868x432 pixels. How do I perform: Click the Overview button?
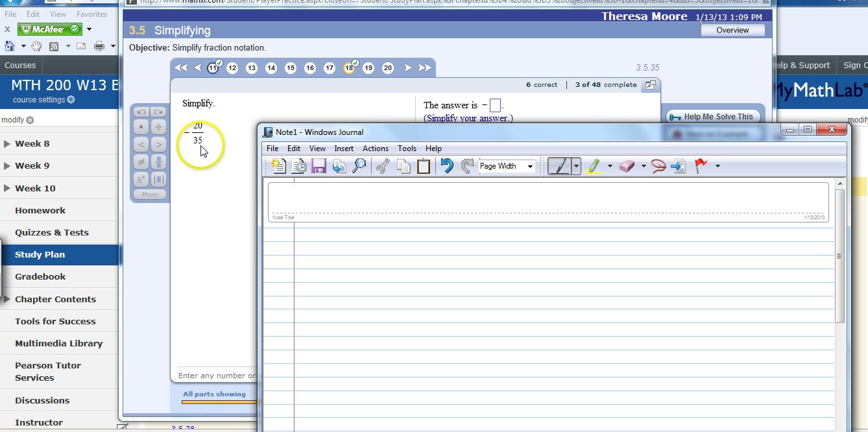click(732, 30)
